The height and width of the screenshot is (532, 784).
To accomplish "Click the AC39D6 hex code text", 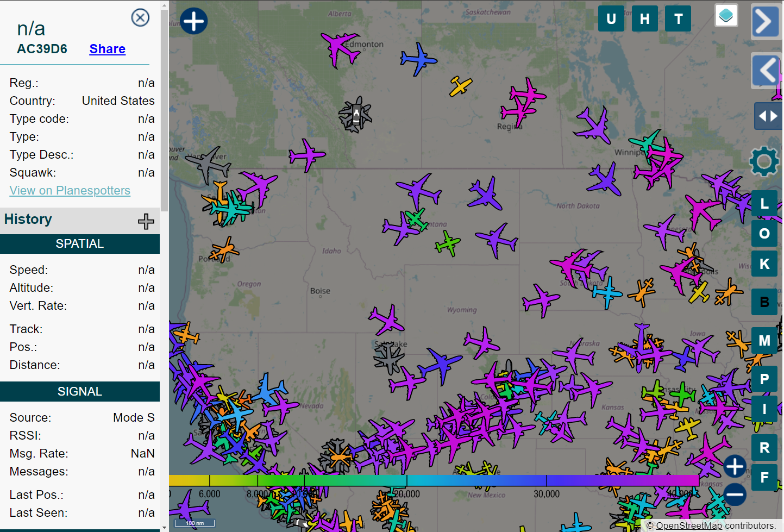I will (42, 49).
